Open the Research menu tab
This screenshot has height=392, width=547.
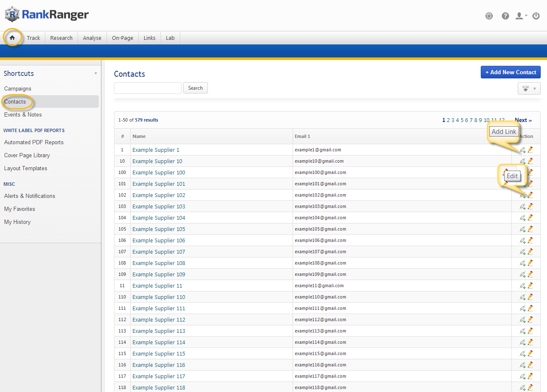click(61, 38)
